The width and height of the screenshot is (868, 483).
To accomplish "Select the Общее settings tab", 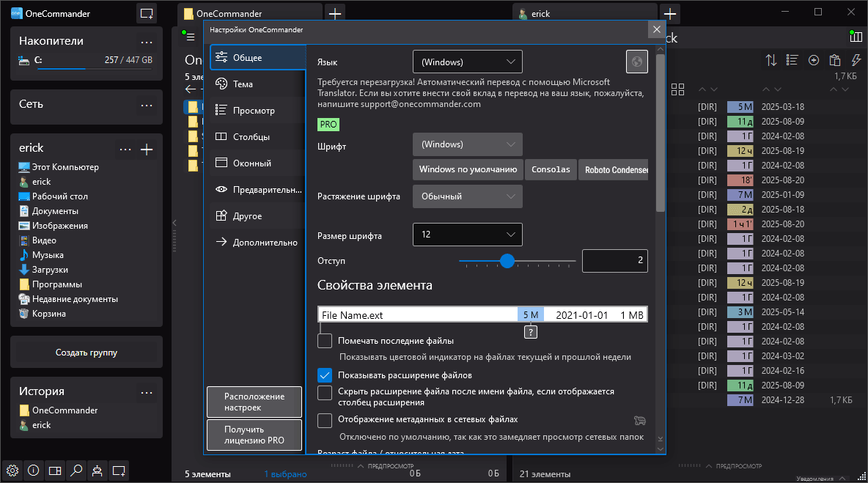I will tap(257, 58).
